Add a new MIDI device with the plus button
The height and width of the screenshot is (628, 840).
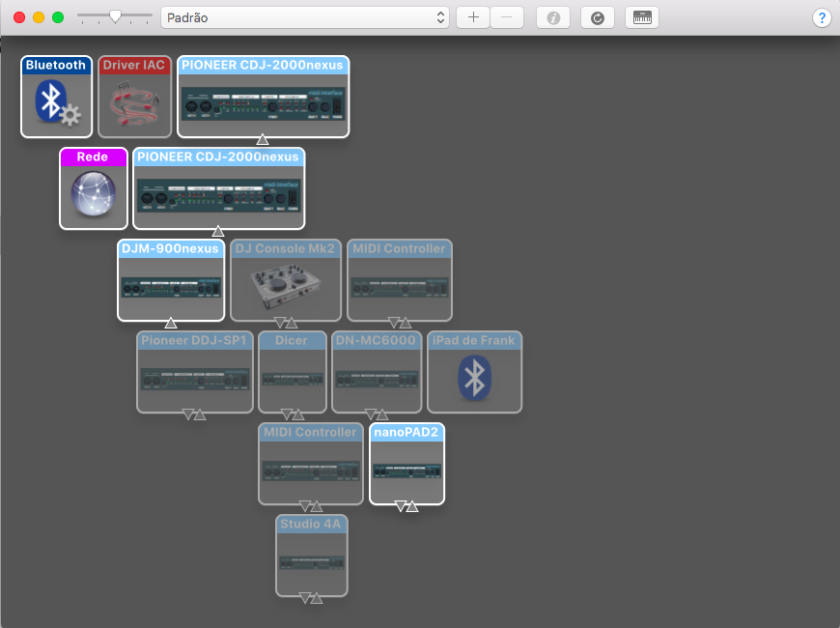coord(473,17)
